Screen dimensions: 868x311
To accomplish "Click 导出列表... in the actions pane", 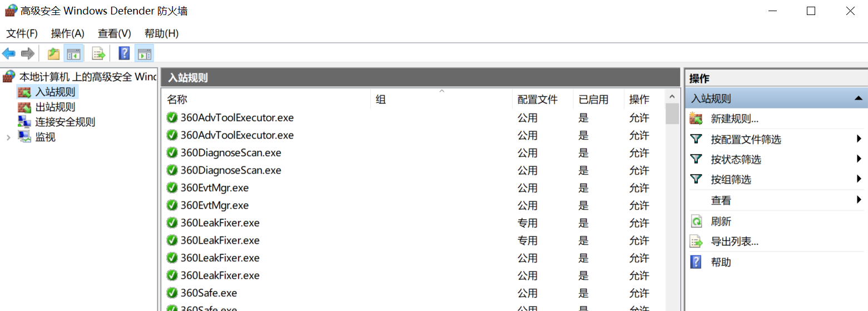I will point(735,241).
